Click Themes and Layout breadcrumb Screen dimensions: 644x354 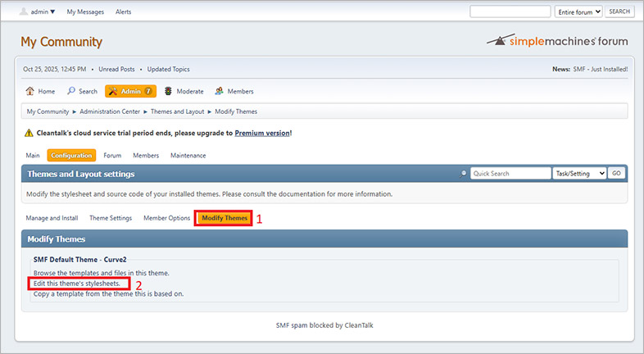click(178, 111)
